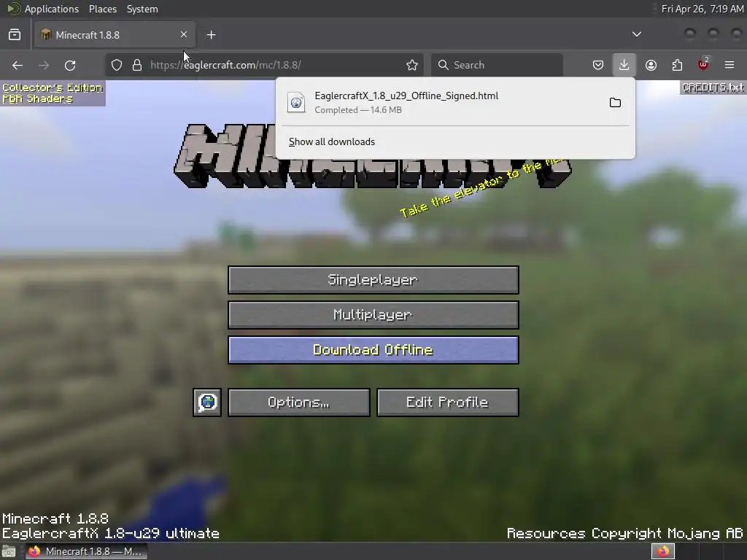747x560 pixels.
Task: Open a new browser tab
Action: pos(211,35)
